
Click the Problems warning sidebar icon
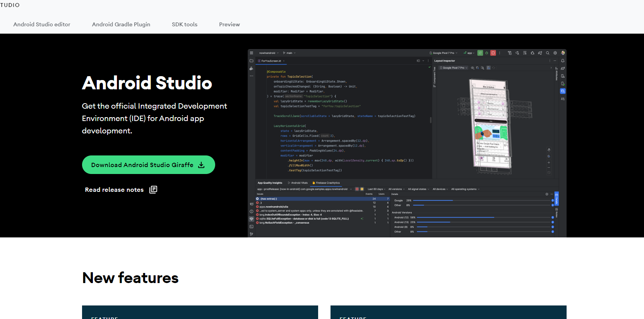252,212
